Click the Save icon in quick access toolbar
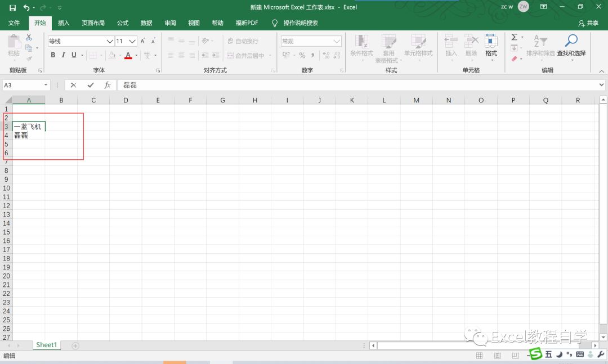 pos(12,7)
